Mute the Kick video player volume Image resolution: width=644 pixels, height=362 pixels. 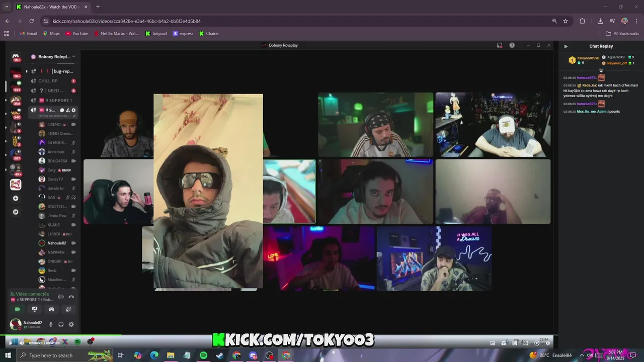21,343
